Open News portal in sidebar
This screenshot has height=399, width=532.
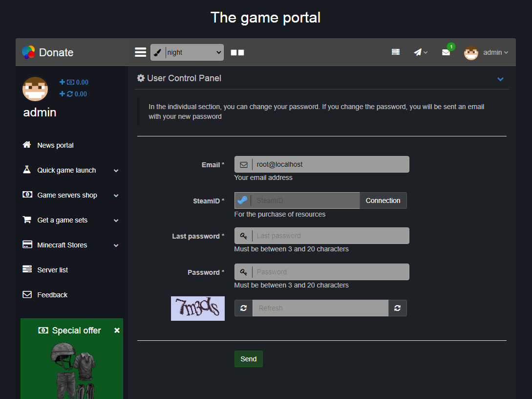pyautogui.click(x=55, y=145)
